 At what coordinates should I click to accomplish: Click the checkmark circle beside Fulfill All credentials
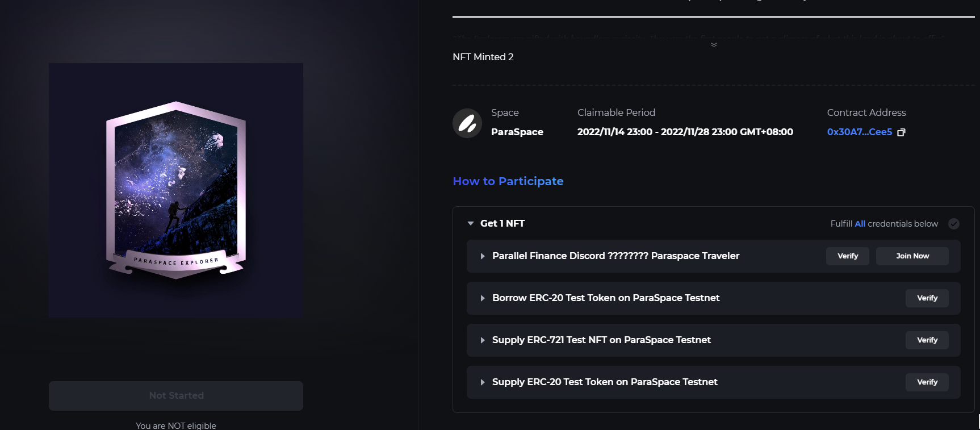point(954,224)
